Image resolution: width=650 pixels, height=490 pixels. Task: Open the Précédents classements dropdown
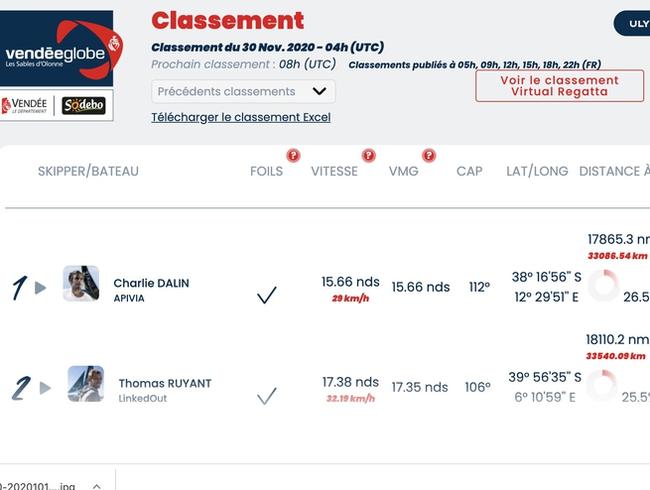[243, 92]
